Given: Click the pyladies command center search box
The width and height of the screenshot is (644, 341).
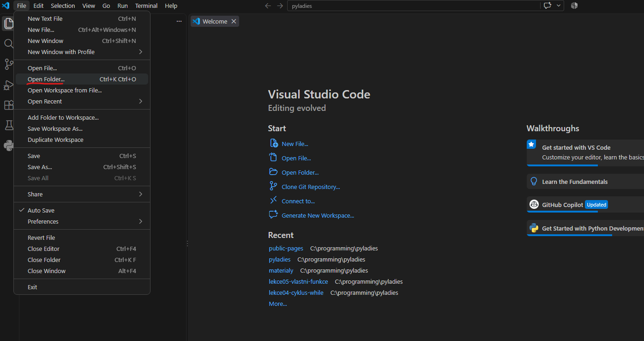Looking at the screenshot, I should 413,6.
